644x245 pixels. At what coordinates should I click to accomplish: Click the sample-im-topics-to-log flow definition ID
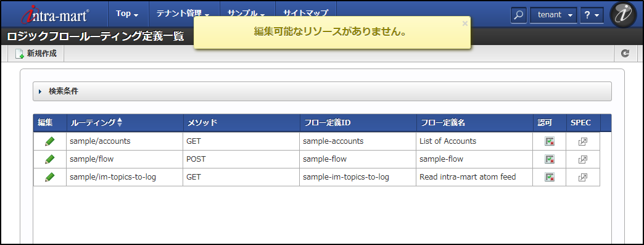click(x=358, y=177)
